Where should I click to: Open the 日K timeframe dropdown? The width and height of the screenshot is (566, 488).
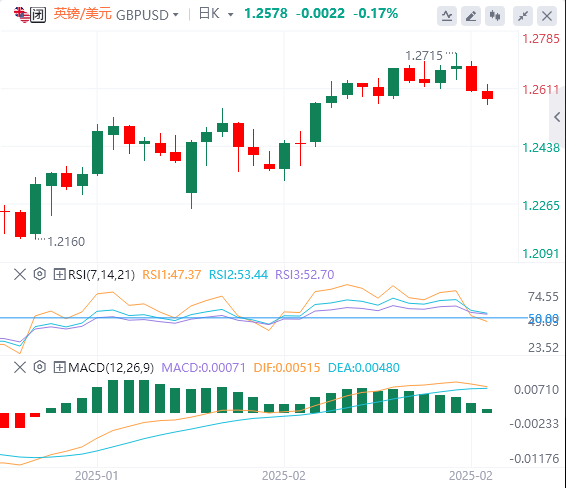coord(216,14)
